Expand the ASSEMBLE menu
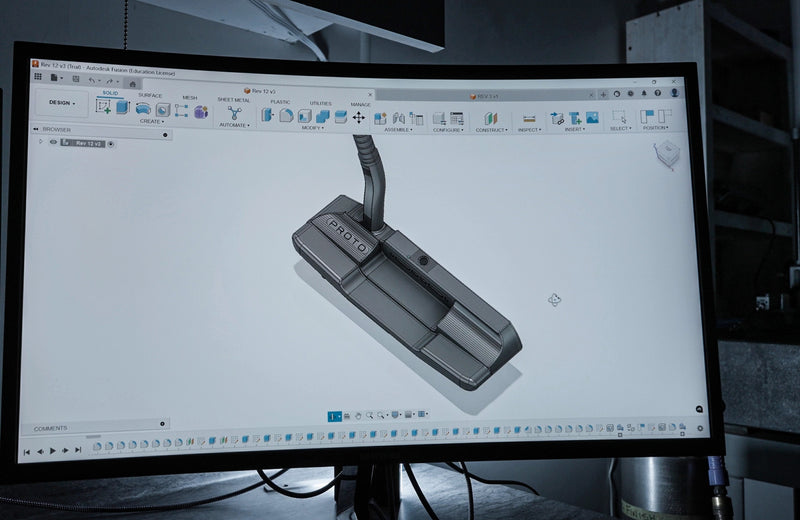 (398, 130)
